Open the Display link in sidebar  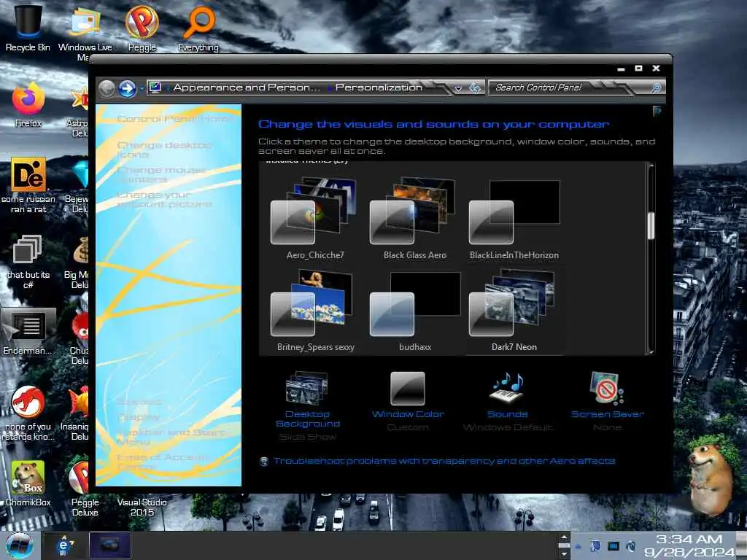pyautogui.click(x=138, y=417)
